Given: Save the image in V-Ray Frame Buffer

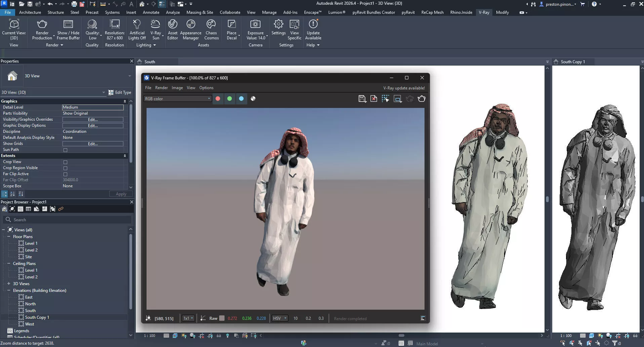Looking at the screenshot, I should pyautogui.click(x=362, y=99).
